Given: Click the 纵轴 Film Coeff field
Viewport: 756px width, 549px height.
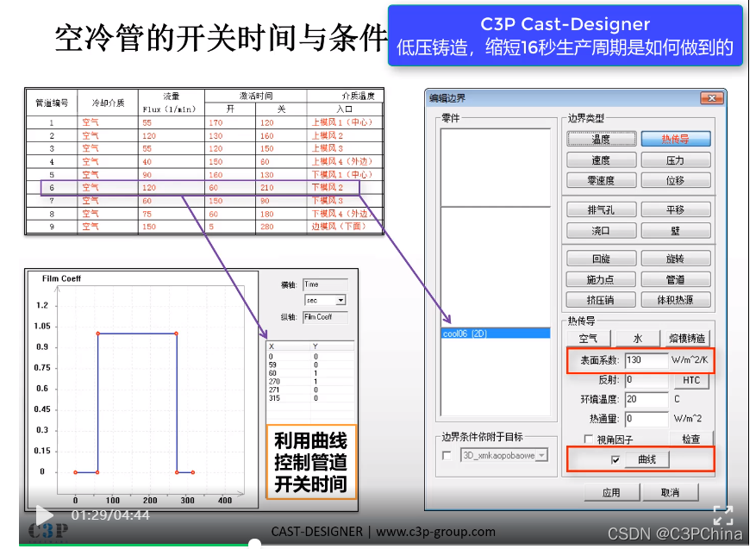Looking at the screenshot, I should (326, 316).
